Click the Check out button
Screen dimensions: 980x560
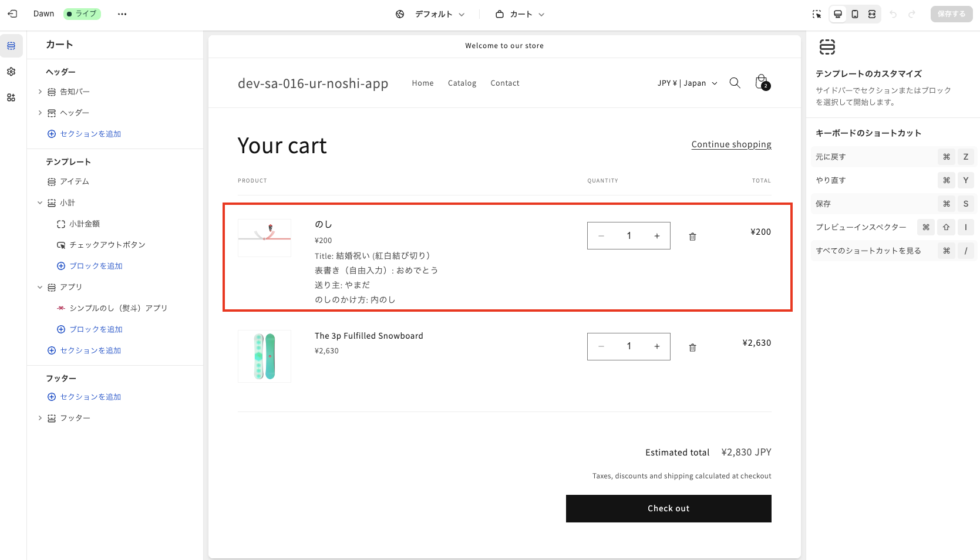coord(668,508)
